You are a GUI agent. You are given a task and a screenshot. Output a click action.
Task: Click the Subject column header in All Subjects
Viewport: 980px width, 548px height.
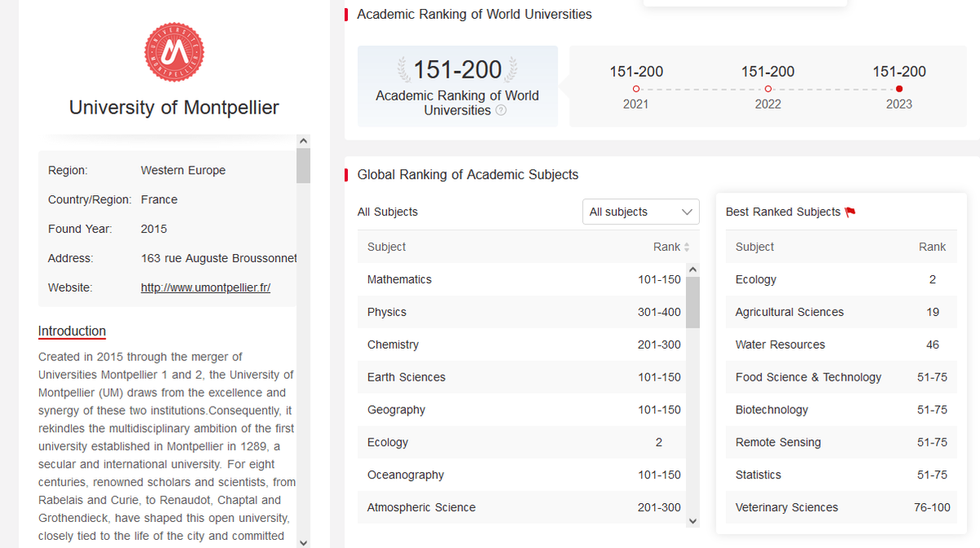tap(386, 247)
